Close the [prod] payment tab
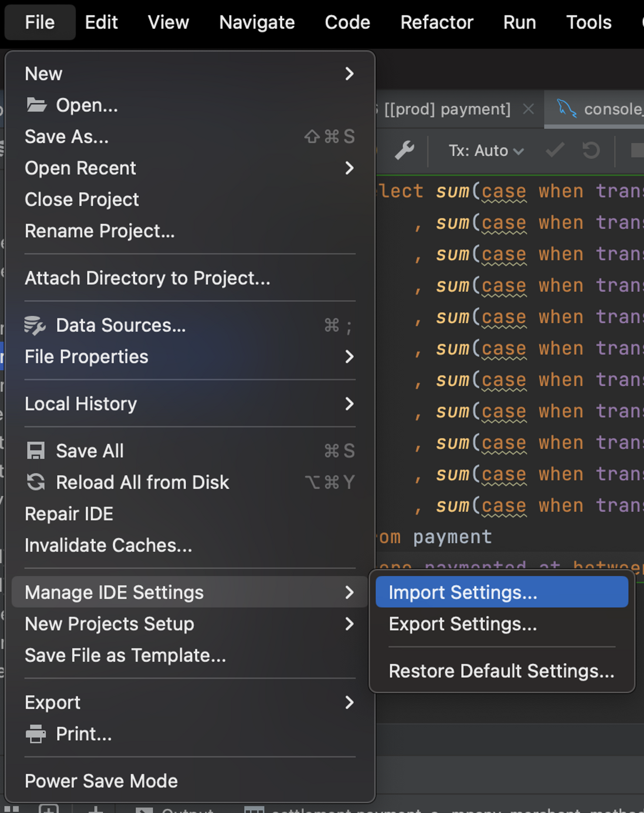 pos(528,109)
